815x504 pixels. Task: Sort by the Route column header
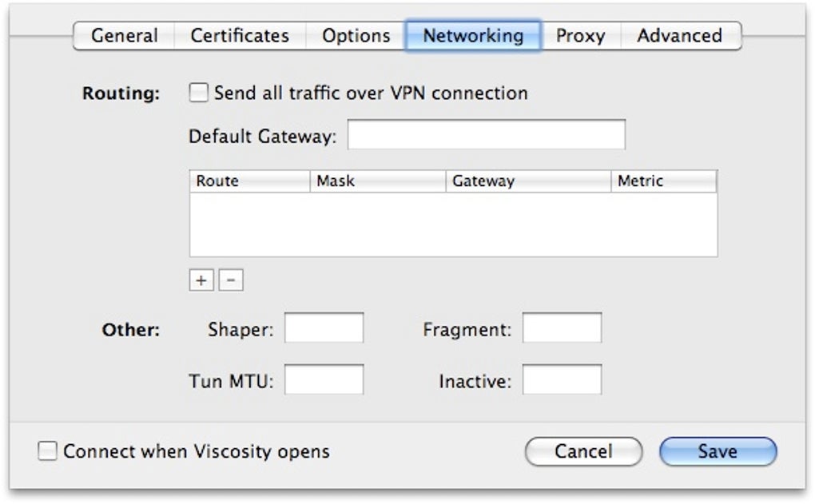(248, 181)
